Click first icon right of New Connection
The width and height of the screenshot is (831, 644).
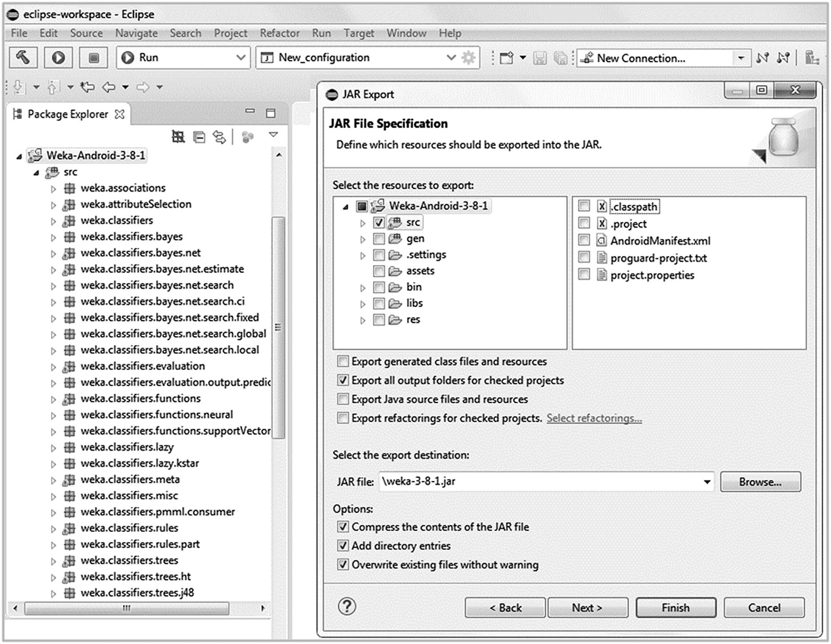pos(763,58)
